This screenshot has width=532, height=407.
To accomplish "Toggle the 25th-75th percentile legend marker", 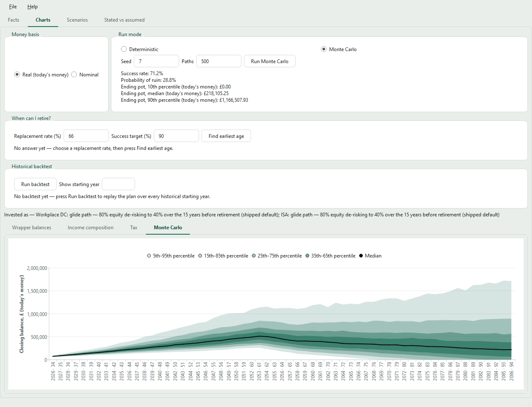I will (x=254, y=256).
